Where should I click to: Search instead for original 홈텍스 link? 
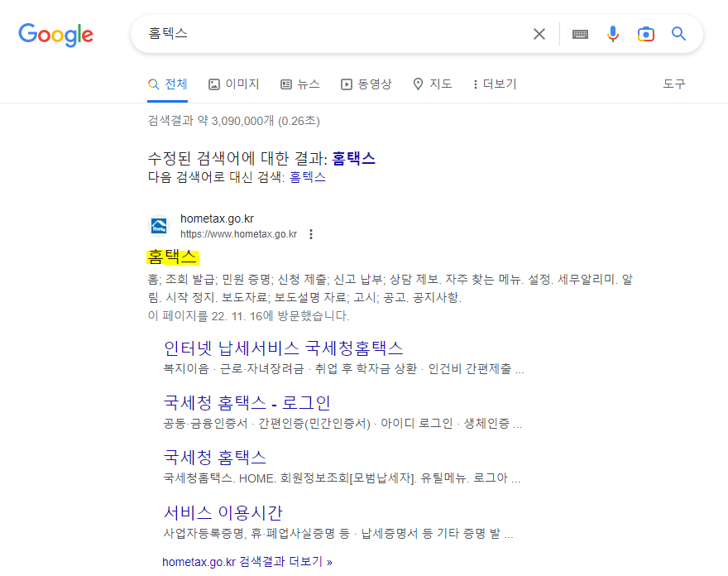point(308,177)
